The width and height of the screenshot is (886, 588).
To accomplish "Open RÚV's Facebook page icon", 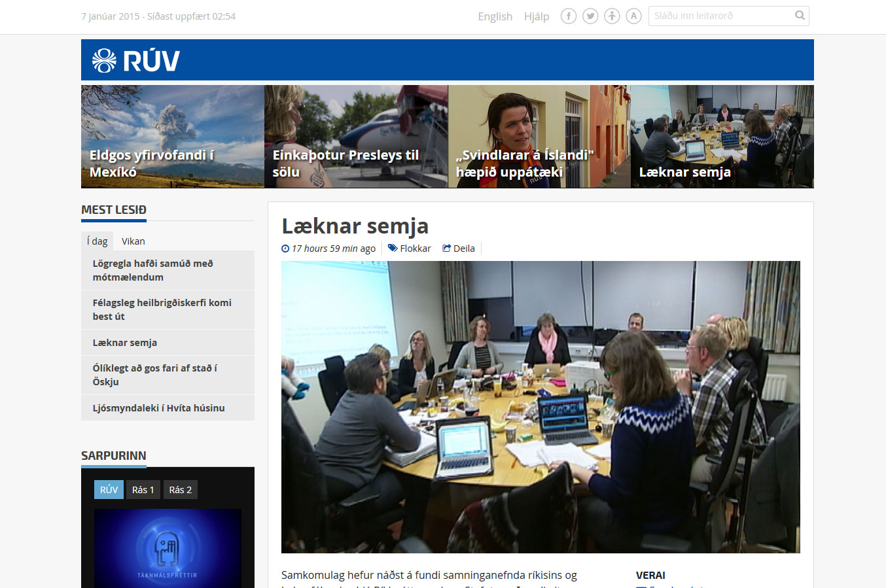I will (x=569, y=16).
